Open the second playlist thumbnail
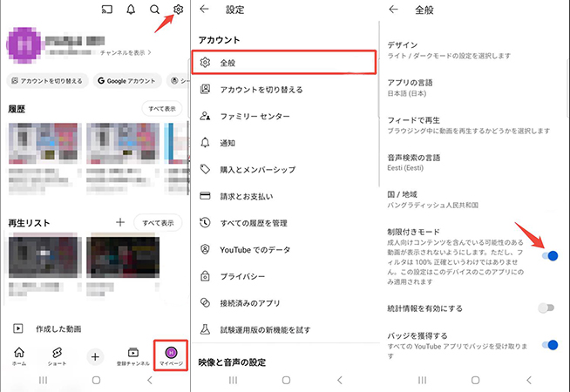570x392 pixels. coord(123,257)
